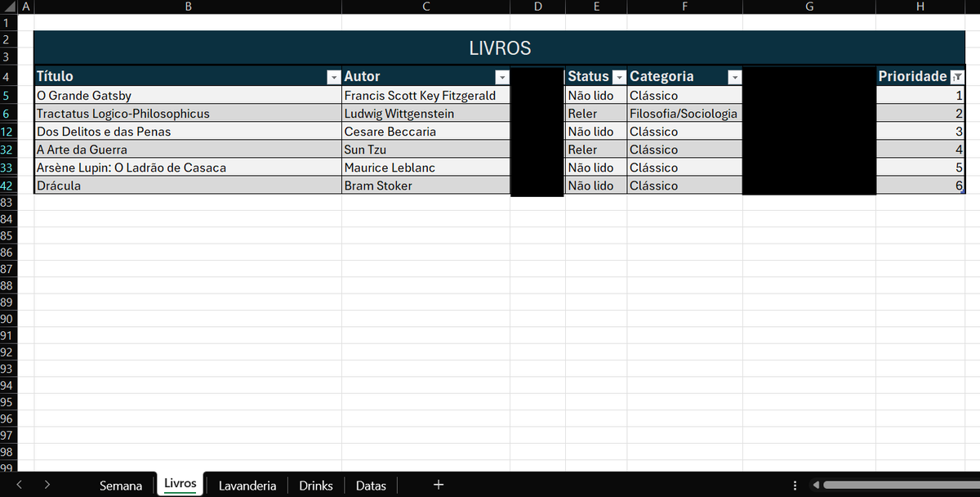Select column D header
Viewport: 980px width, 497px height.
pyautogui.click(x=537, y=7)
